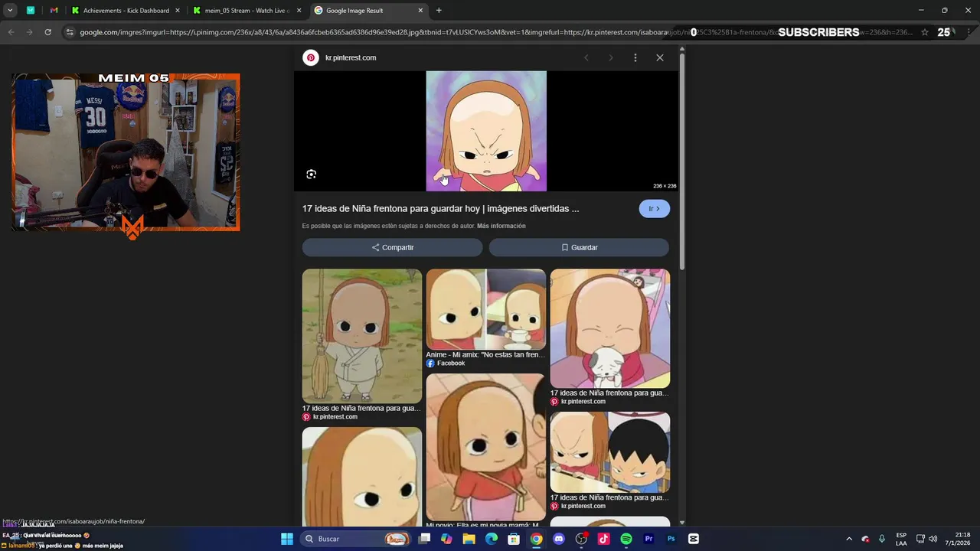This screenshot has width=980, height=551.
Task: Open Task View in the taskbar
Action: tap(425, 539)
